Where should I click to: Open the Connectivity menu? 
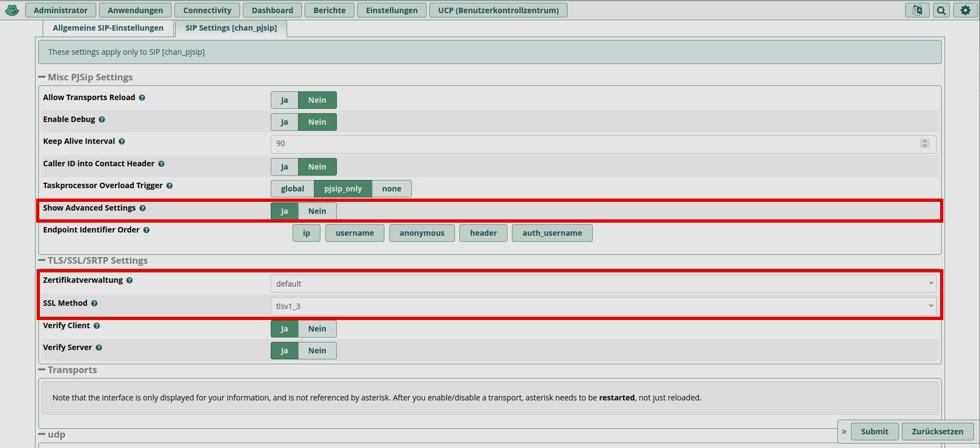click(207, 10)
